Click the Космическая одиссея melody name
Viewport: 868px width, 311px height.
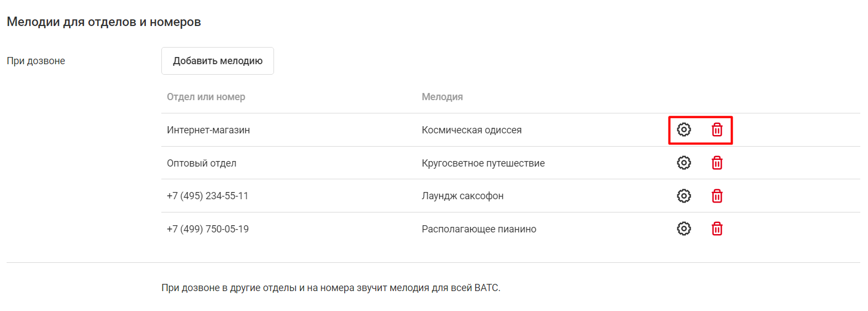pyautogui.click(x=471, y=130)
